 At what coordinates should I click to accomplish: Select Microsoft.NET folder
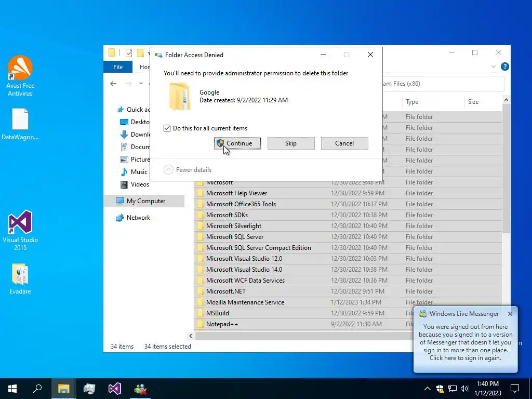point(348,291)
